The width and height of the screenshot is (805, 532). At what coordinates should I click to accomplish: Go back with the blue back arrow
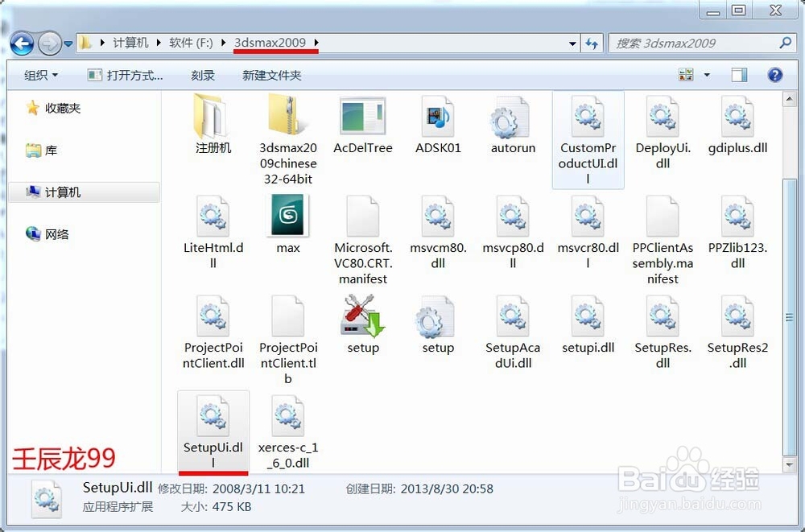click(22, 43)
